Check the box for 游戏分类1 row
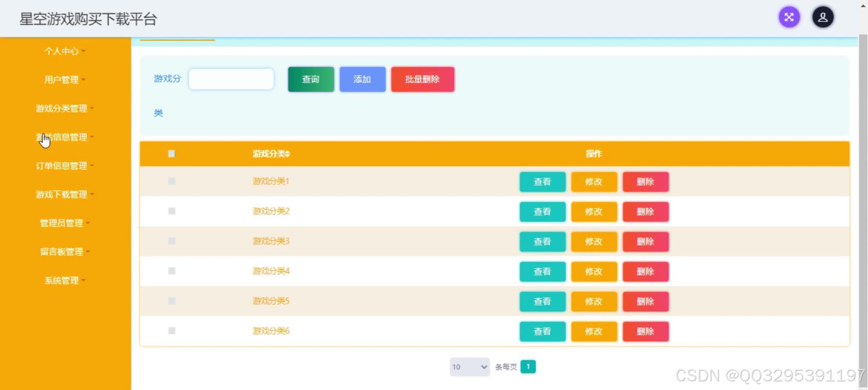 172,181
